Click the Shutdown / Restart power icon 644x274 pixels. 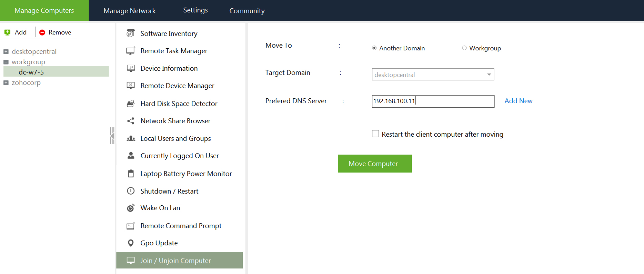(x=131, y=191)
